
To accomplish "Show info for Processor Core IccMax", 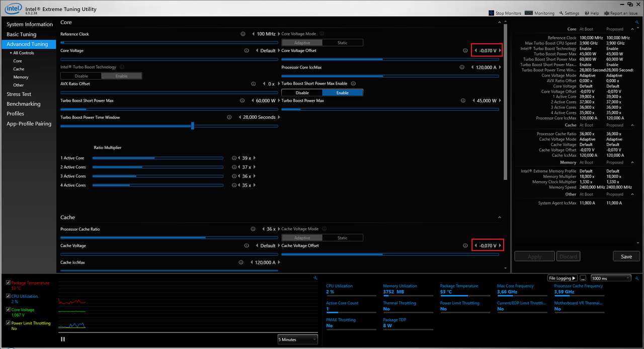I will [461, 67].
